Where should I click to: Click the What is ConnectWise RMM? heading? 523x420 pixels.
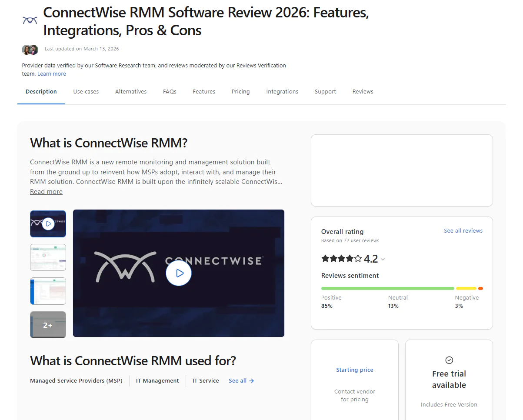tap(109, 143)
